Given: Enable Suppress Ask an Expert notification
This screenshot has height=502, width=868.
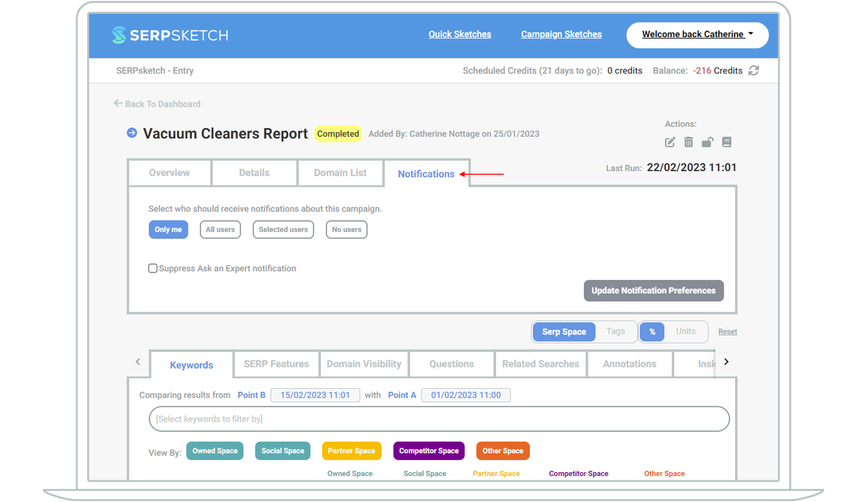Looking at the screenshot, I should (153, 268).
